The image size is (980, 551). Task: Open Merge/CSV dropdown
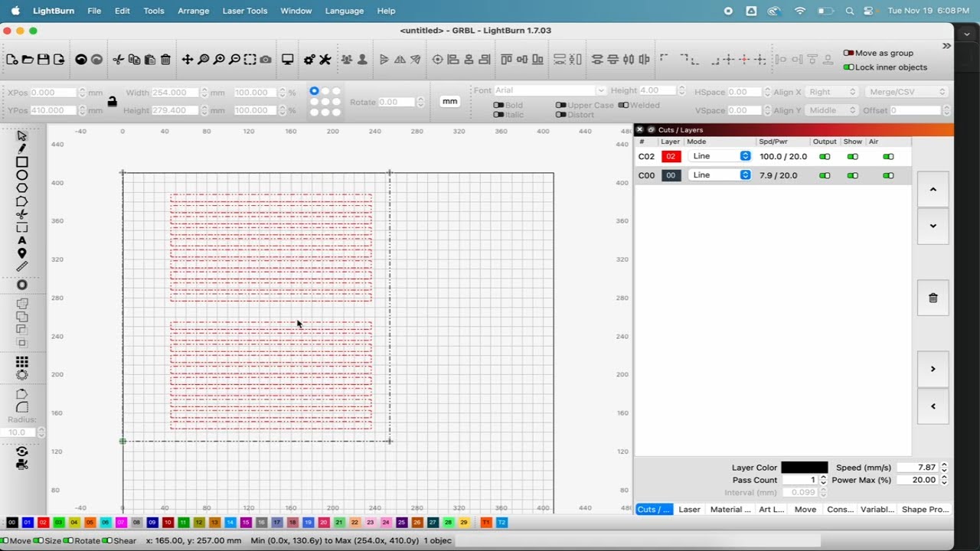point(907,92)
